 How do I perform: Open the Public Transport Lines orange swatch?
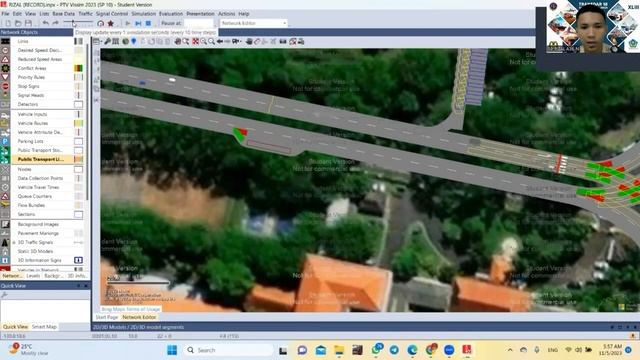click(x=78, y=159)
